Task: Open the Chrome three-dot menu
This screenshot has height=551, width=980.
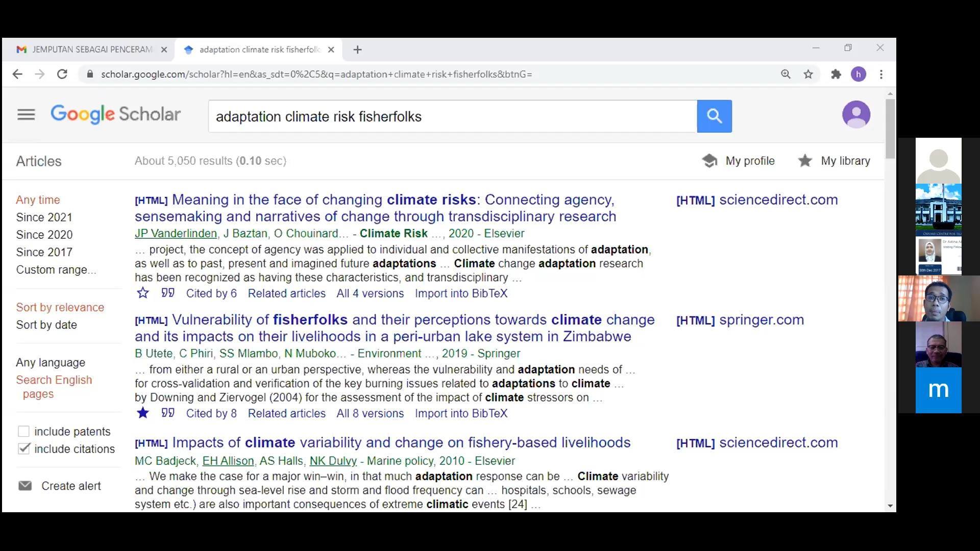Action: click(881, 74)
